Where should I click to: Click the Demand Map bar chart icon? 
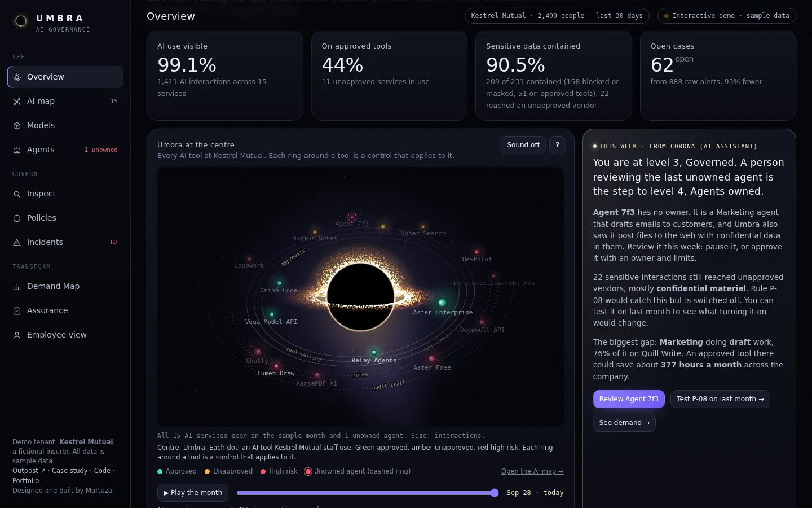click(x=17, y=287)
